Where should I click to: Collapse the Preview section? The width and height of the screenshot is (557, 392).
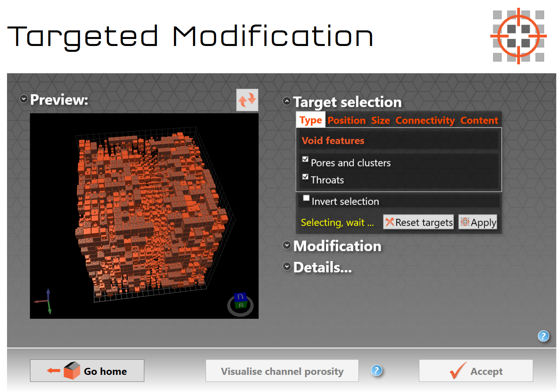pos(23,99)
